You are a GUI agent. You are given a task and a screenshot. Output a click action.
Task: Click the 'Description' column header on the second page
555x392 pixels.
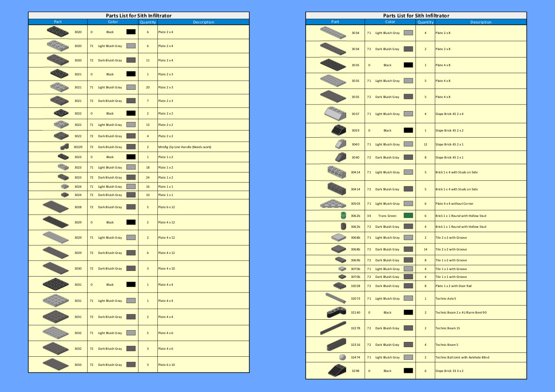[x=481, y=22]
